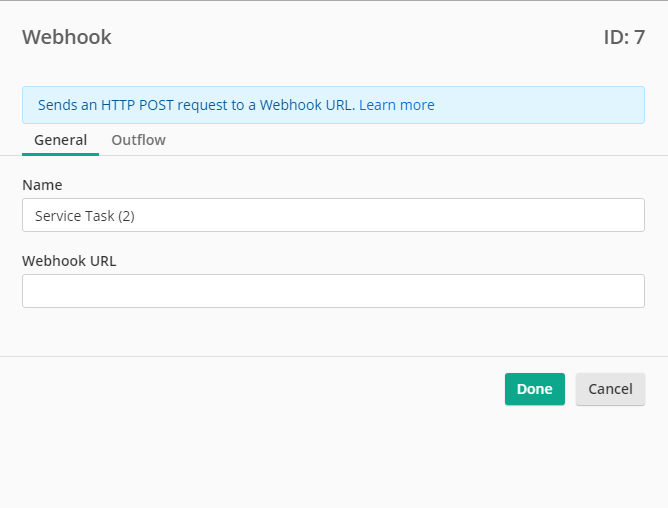Confirm webhook settings with green Done
The height and width of the screenshot is (508, 668).
[x=535, y=389]
